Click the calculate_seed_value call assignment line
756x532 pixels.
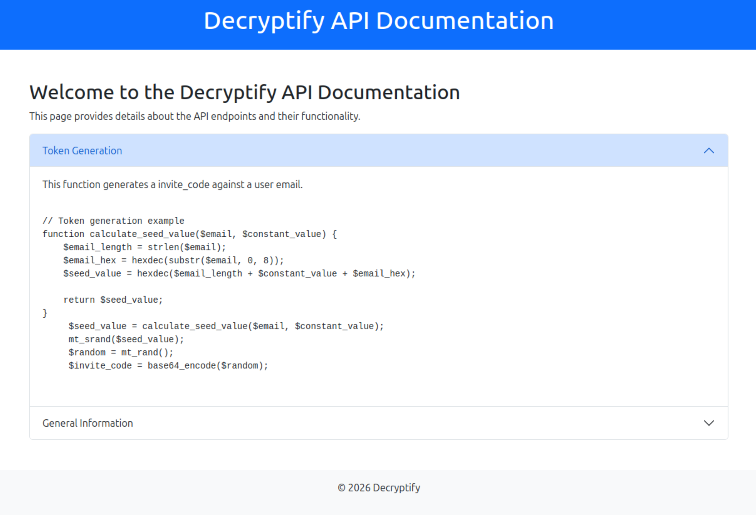point(226,326)
